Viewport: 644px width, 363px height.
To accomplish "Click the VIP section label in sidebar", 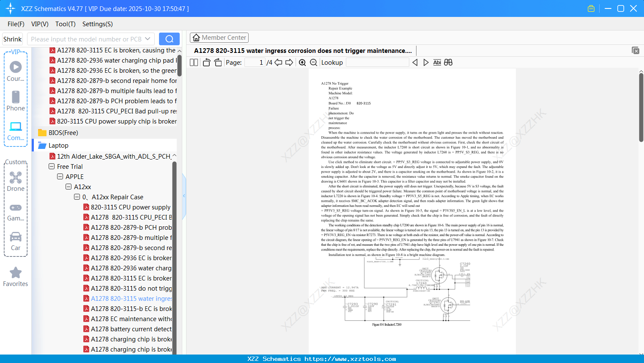I will [16, 52].
